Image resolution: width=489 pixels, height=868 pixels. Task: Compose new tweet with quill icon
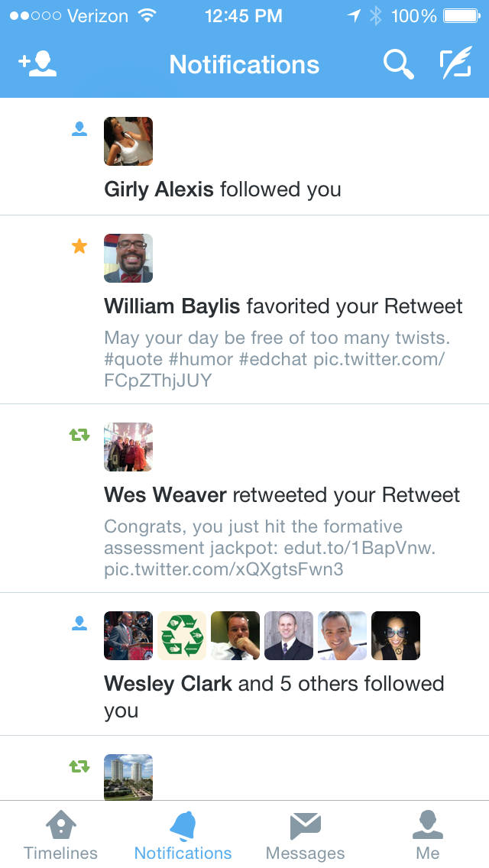456,63
